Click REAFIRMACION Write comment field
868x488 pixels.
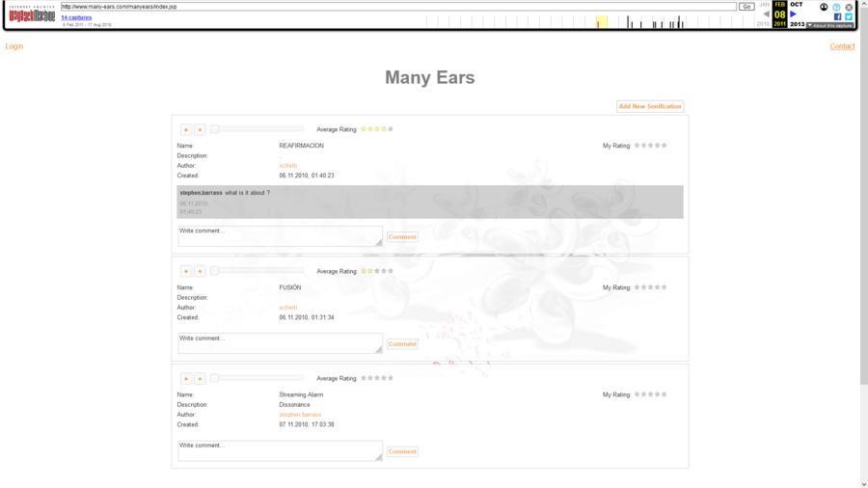(x=280, y=236)
